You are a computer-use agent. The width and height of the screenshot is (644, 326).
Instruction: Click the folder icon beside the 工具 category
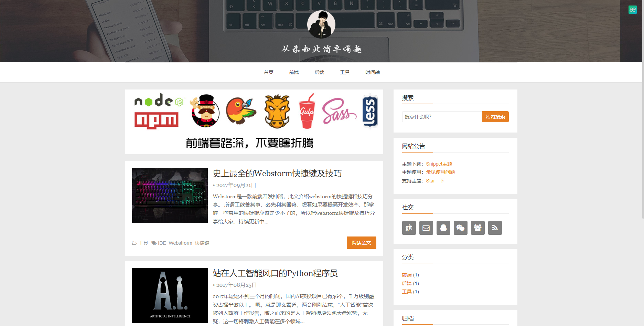point(135,243)
